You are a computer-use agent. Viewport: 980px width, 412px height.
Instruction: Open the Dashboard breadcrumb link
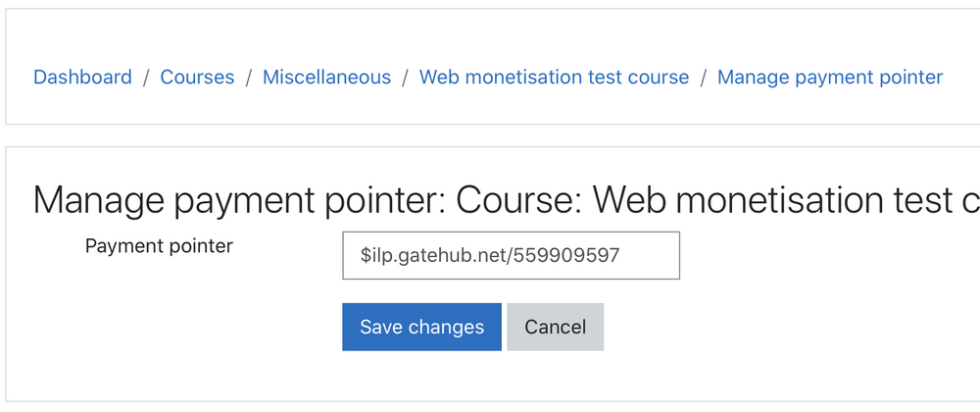point(82,77)
